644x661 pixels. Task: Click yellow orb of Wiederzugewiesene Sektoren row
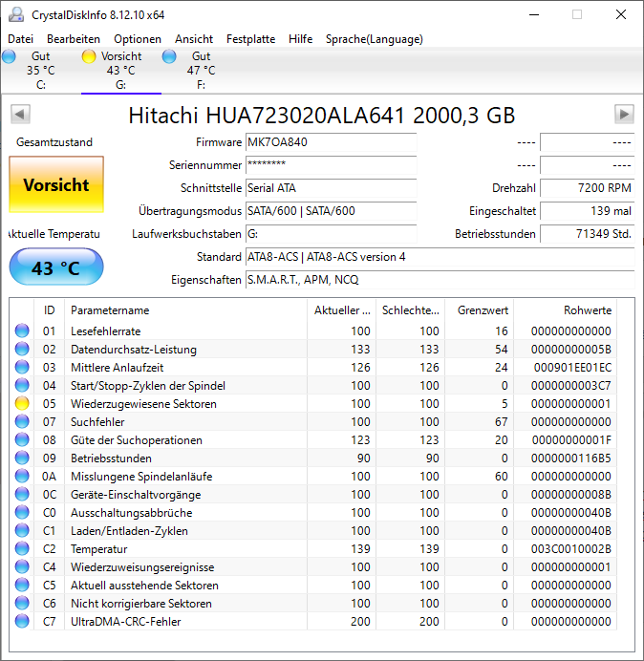click(22, 403)
